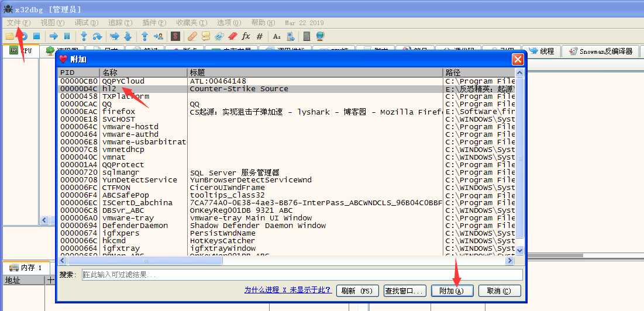This screenshot has width=644, height=311.
Task: Click the process list scroll-left arrow
Action: pos(63,261)
